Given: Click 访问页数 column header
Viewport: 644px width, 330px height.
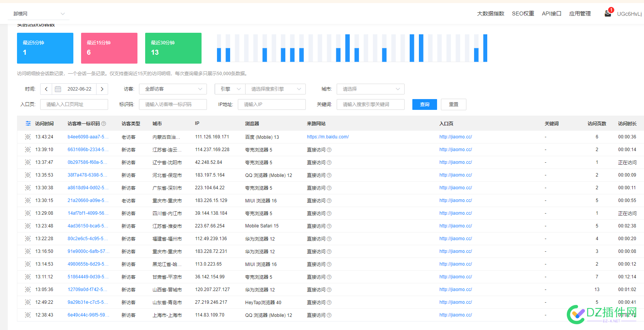Looking at the screenshot, I should pos(597,124).
